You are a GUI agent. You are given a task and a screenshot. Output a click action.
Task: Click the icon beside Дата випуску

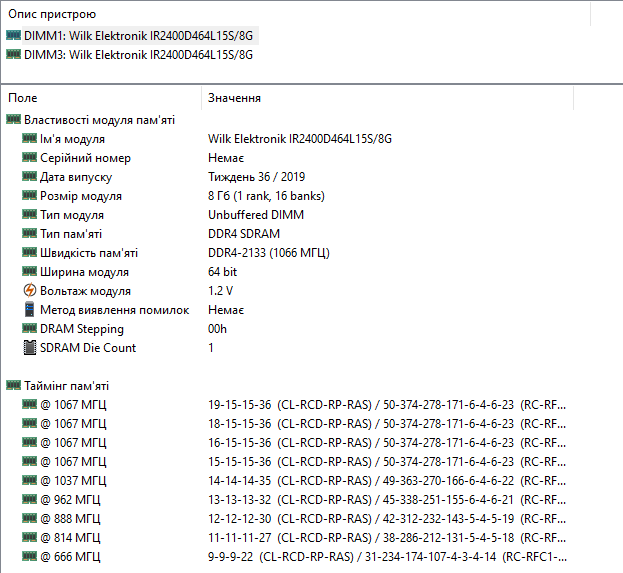[x=29, y=176]
